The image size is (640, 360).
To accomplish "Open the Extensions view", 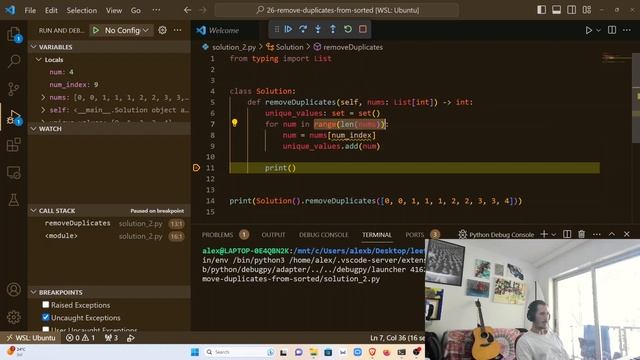I will [x=13, y=144].
